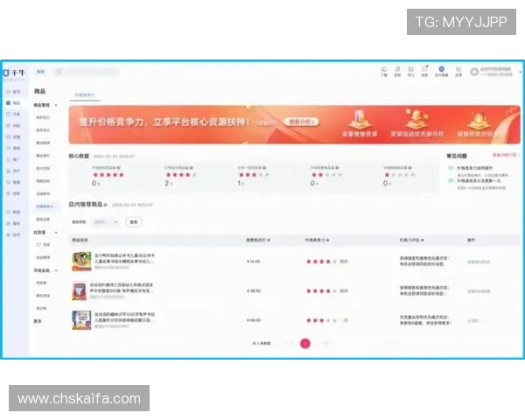Click the ¥59.90 price cell
The height and width of the screenshot is (420, 525).
(254, 320)
